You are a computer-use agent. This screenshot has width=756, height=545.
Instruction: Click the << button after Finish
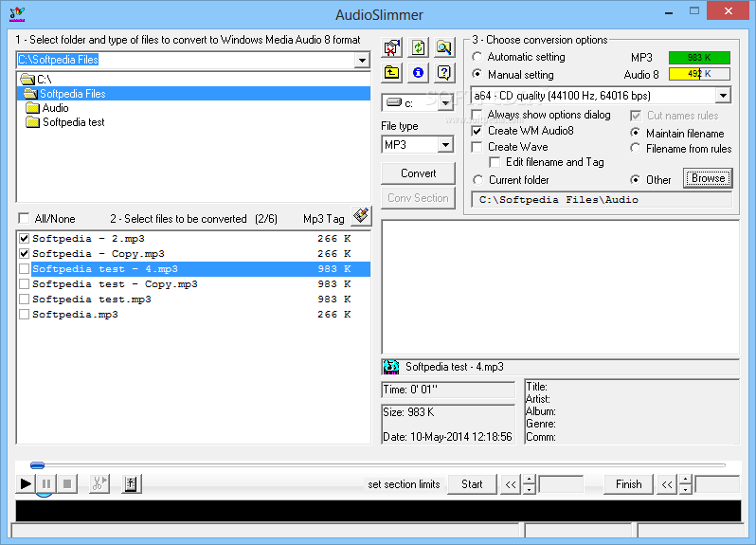pos(667,484)
